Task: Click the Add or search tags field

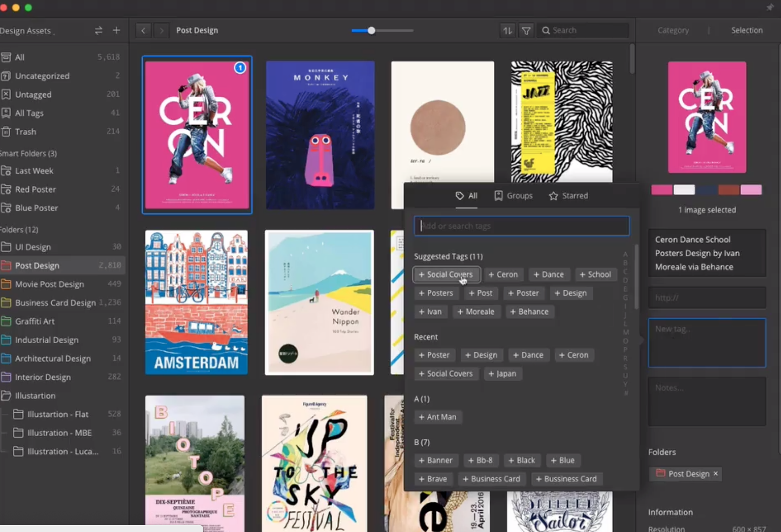Action: pos(522,226)
